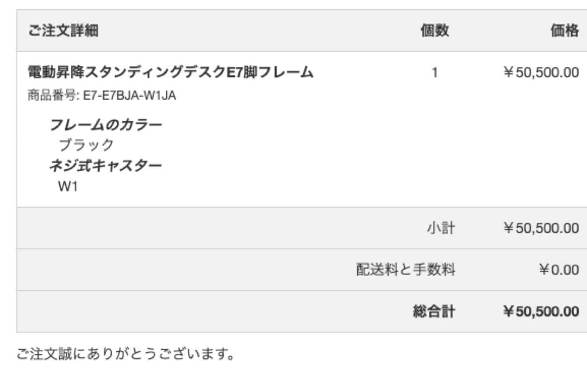Click the ご注文詳細 column header
This screenshot has width=587, height=392.
pos(64,31)
